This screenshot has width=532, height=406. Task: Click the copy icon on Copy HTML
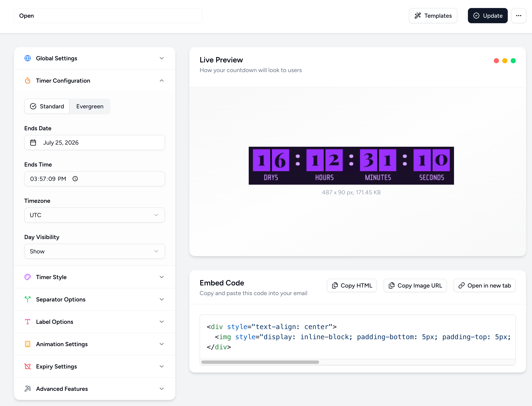click(335, 285)
